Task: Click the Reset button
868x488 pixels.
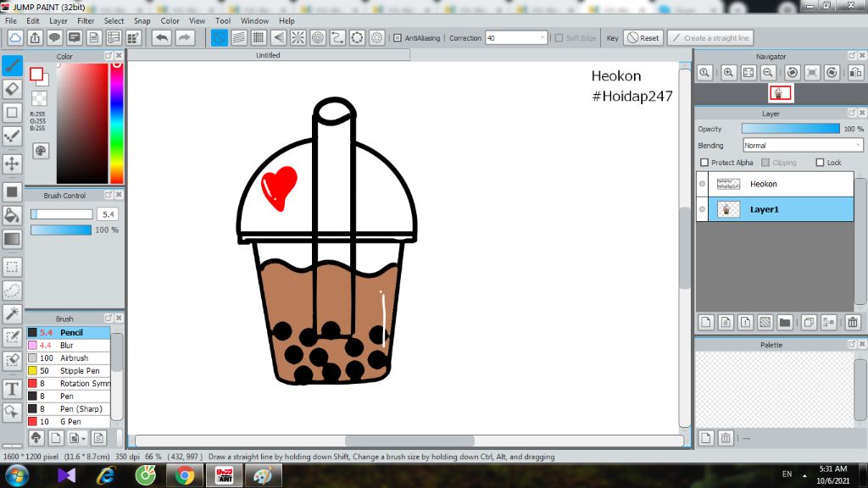Action: point(643,37)
